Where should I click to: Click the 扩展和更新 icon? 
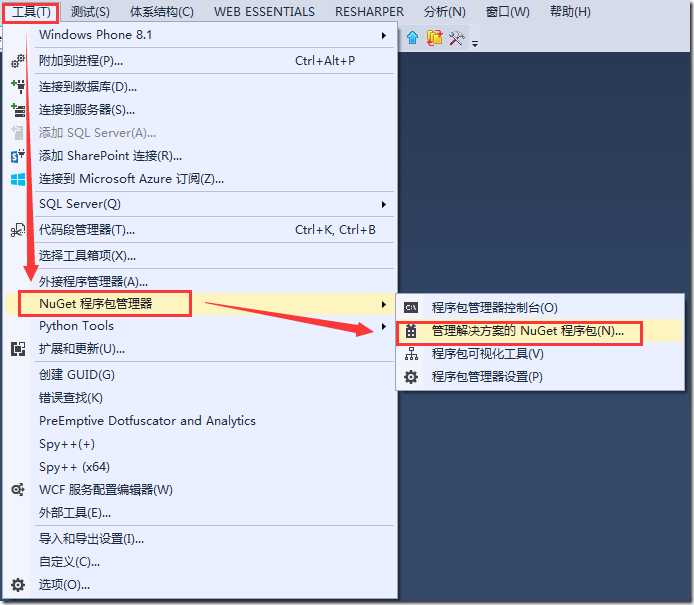tap(18, 349)
